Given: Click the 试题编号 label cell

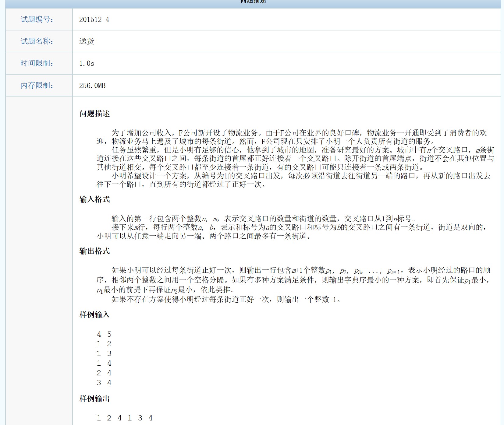Looking at the screenshot, I should 39,19.
